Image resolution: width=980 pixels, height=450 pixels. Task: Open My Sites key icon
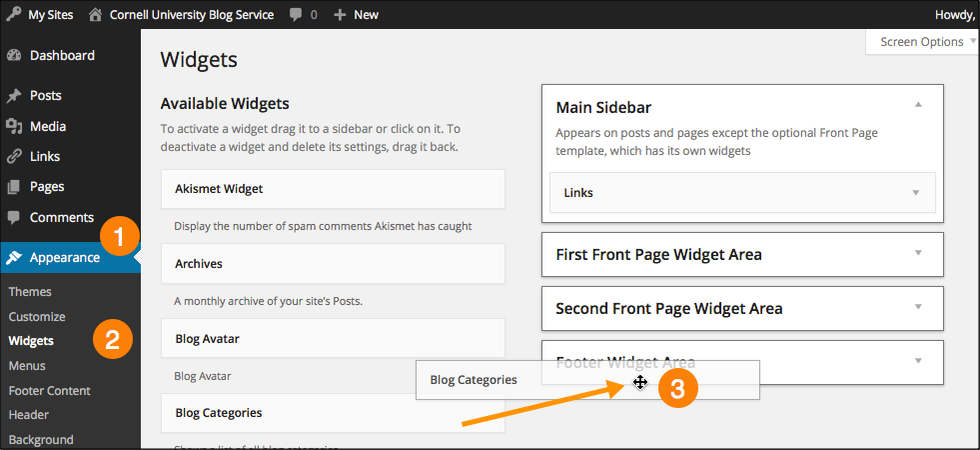(13, 14)
